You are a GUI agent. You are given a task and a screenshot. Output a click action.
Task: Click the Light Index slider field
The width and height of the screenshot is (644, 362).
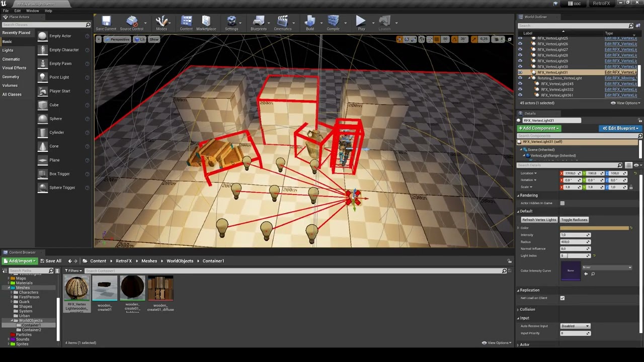575,255
